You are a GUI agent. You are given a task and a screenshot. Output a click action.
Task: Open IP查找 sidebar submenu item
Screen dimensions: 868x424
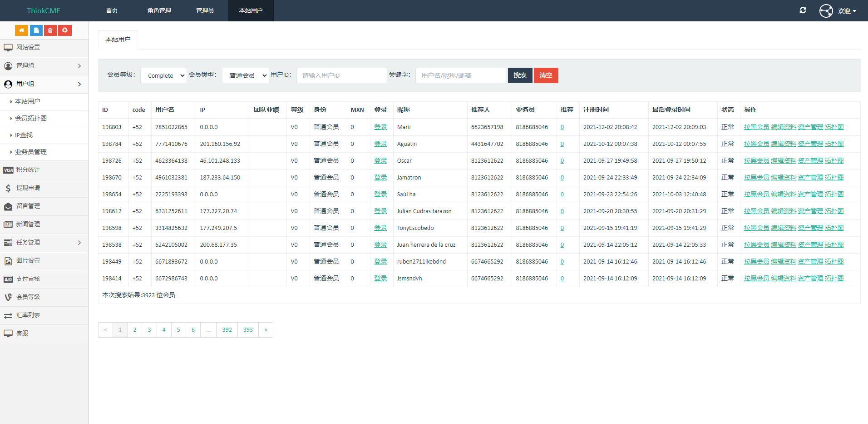point(24,135)
